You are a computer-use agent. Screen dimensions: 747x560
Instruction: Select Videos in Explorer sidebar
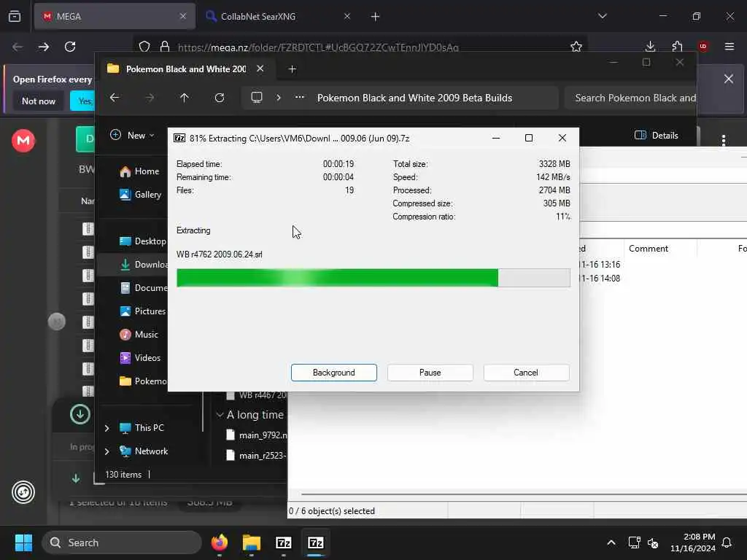[139, 357]
